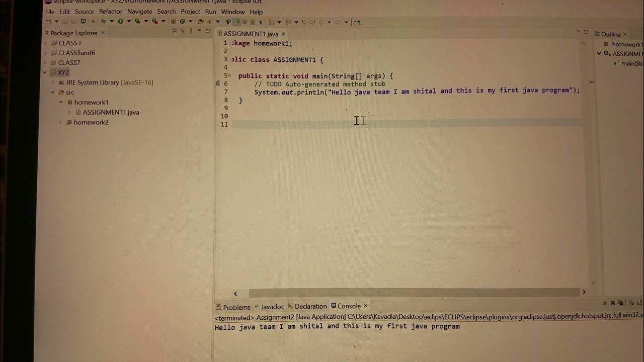Click the Coverage run icon in toolbar
644x362 pixels.
point(137,22)
